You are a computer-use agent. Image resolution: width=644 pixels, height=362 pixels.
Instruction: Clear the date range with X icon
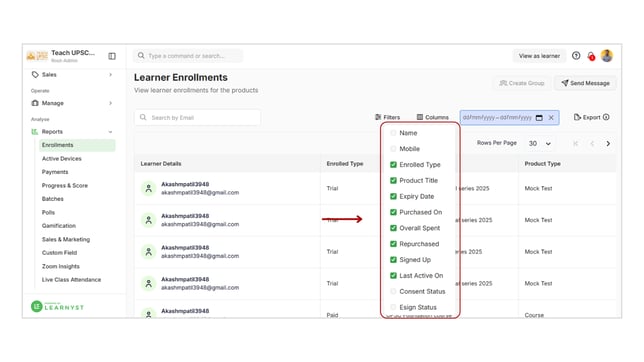pyautogui.click(x=551, y=118)
